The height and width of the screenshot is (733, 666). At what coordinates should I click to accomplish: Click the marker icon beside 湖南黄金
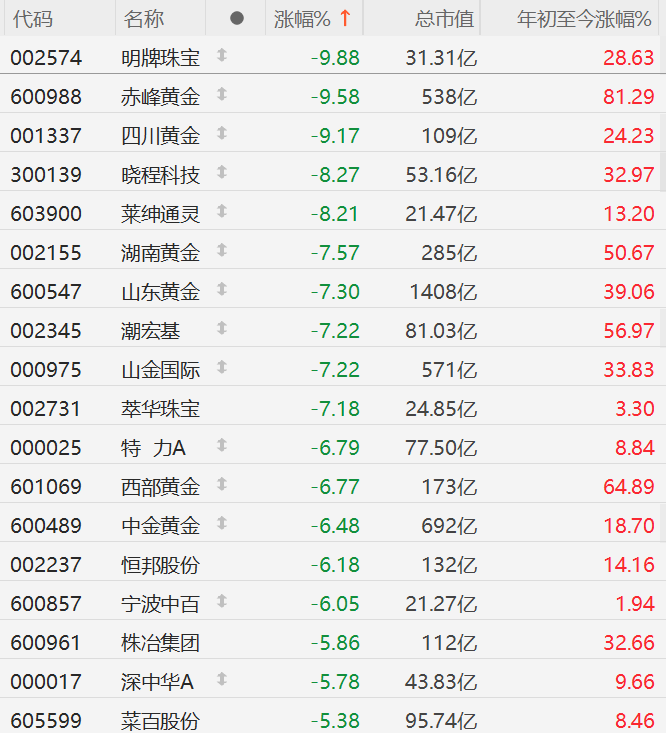tap(222, 251)
